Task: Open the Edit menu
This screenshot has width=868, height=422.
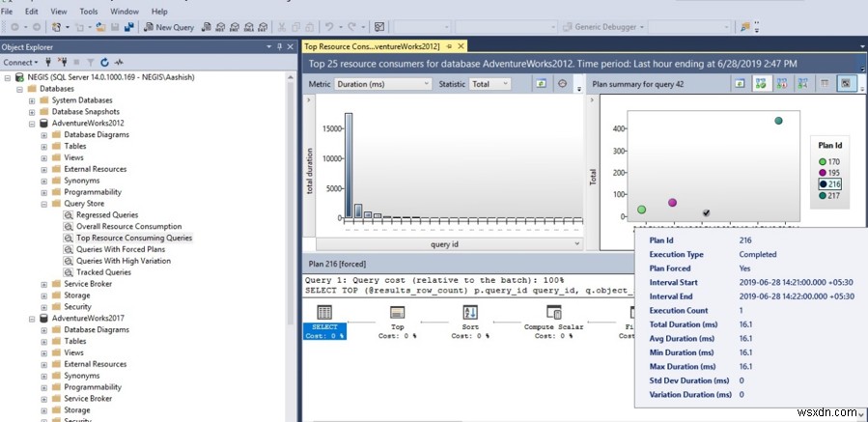Action: pyautogui.click(x=32, y=11)
